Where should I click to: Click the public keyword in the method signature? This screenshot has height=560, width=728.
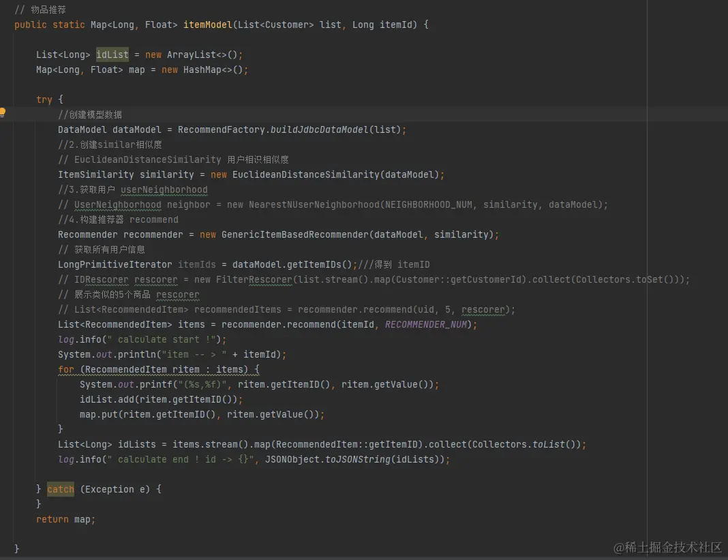31,25
